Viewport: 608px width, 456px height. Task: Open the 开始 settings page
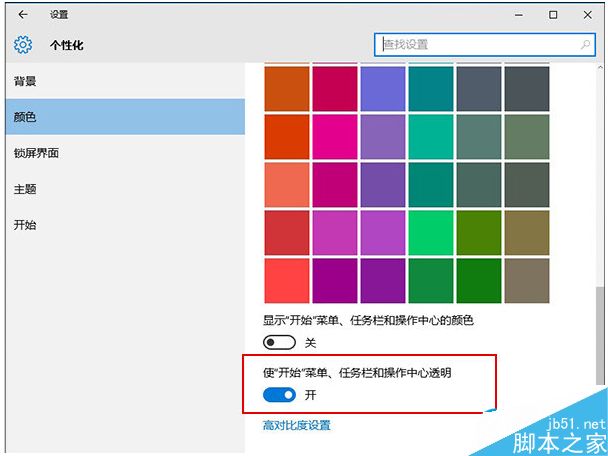point(125,225)
